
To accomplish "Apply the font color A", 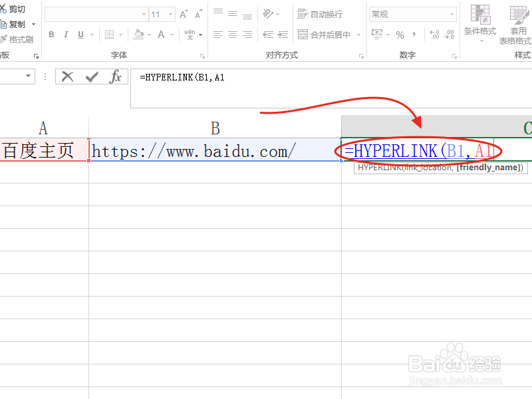I will [x=161, y=35].
